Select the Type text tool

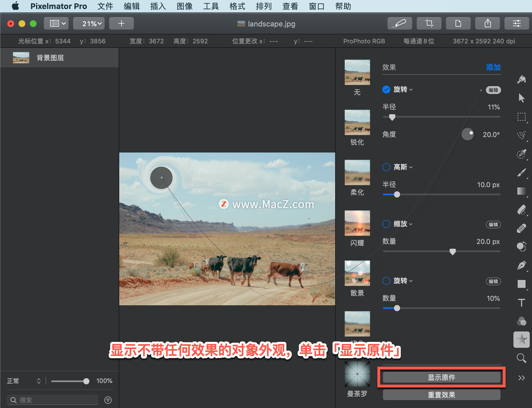pyautogui.click(x=521, y=302)
